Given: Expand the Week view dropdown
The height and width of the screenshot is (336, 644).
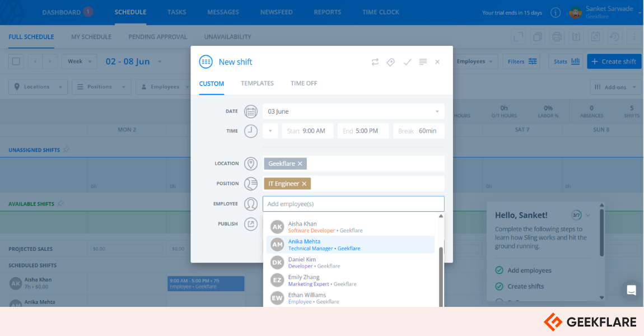Looking at the screenshot, I should (79, 62).
